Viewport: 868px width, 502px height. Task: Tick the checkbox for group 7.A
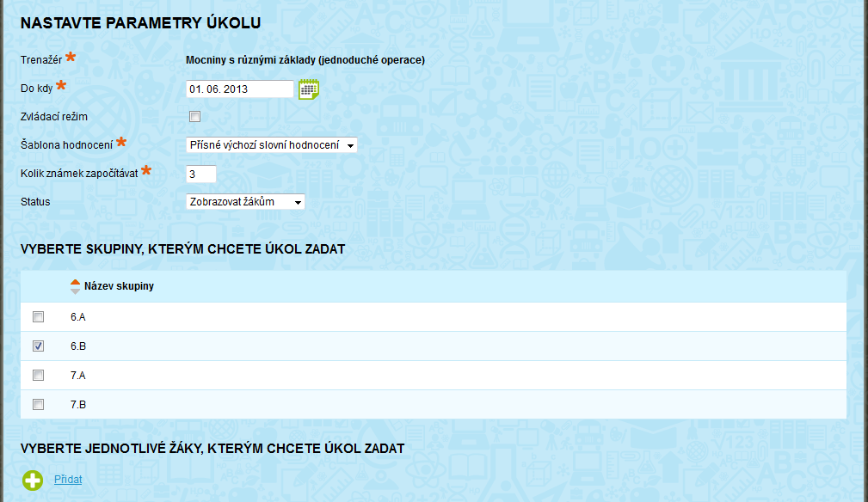click(x=38, y=375)
